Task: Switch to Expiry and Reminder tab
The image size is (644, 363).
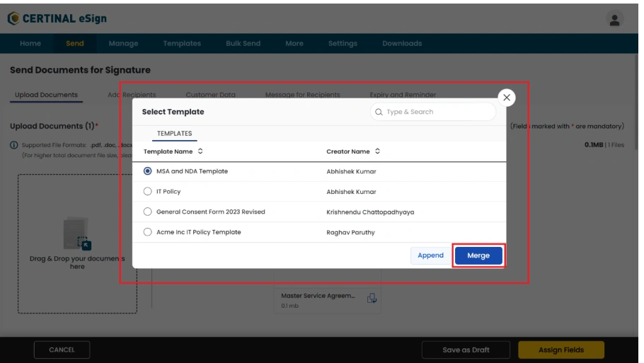Action: [403, 95]
